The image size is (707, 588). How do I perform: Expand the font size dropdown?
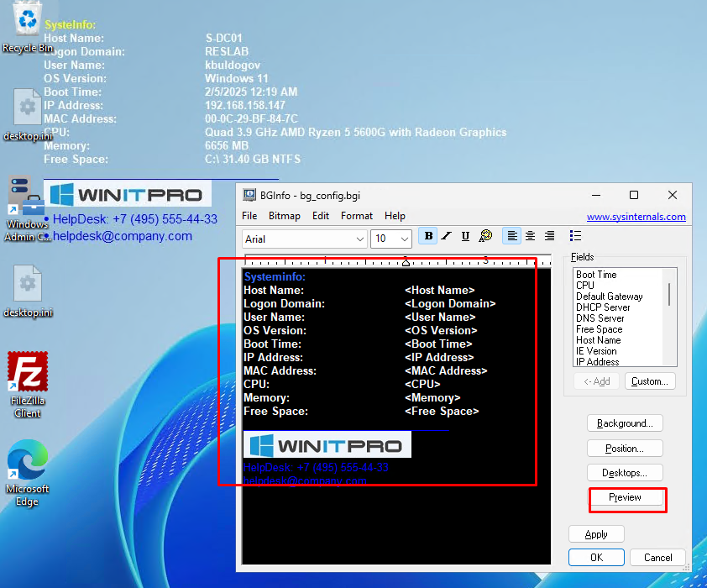tap(405, 239)
